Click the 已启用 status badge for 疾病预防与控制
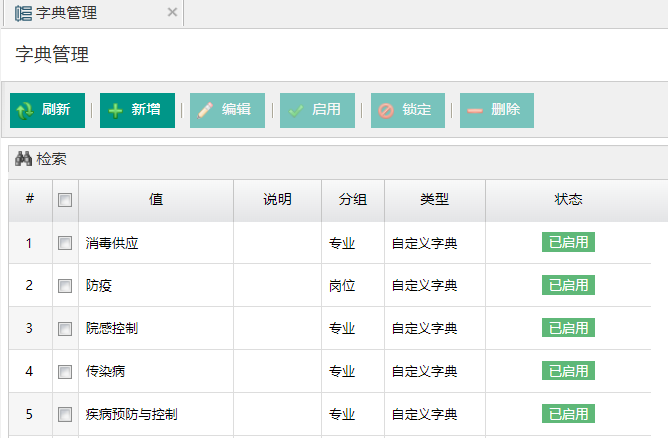Screen dimensions: 668x438 [568, 413]
